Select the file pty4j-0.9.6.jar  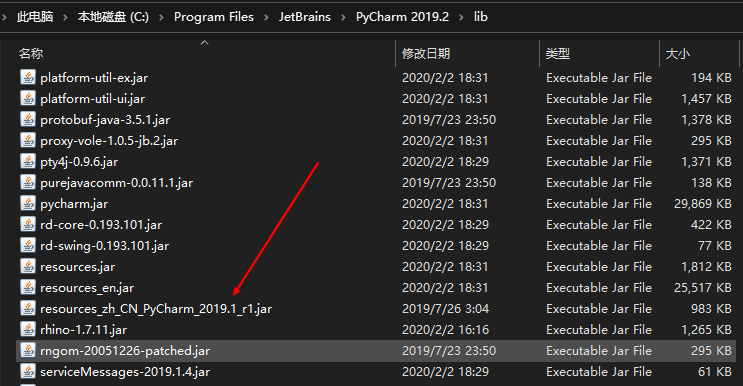(79, 162)
